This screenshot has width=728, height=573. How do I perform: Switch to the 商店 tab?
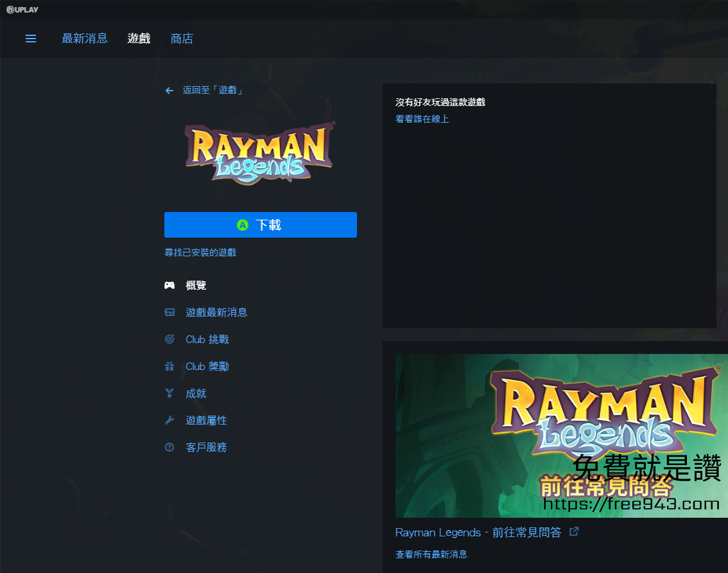click(182, 38)
